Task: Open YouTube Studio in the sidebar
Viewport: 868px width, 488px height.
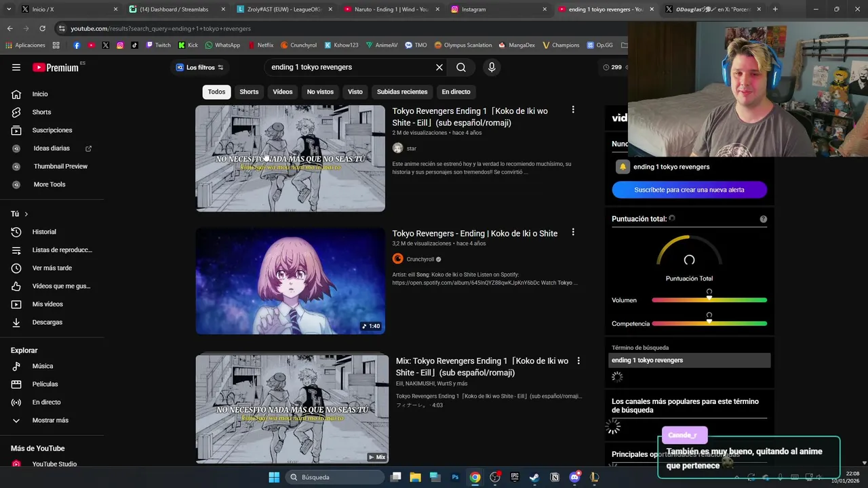Action: pos(54,464)
